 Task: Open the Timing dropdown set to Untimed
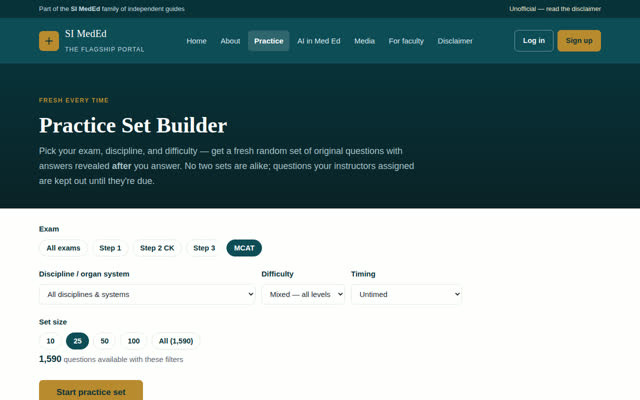tap(407, 294)
